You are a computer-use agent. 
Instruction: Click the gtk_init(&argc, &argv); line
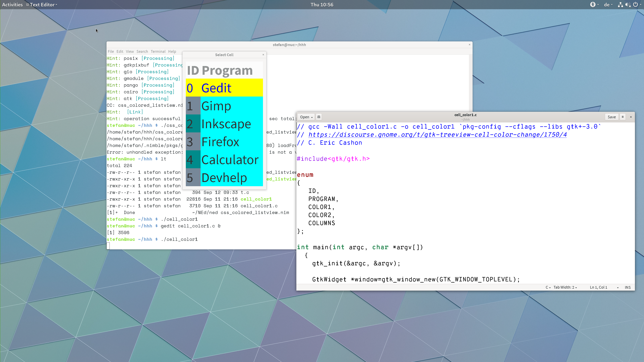tap(356, 263)
